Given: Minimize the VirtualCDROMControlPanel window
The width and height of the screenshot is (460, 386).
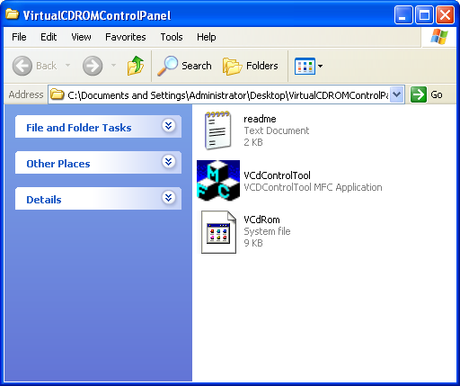Looking at the screenshot, I should (403, 15).
